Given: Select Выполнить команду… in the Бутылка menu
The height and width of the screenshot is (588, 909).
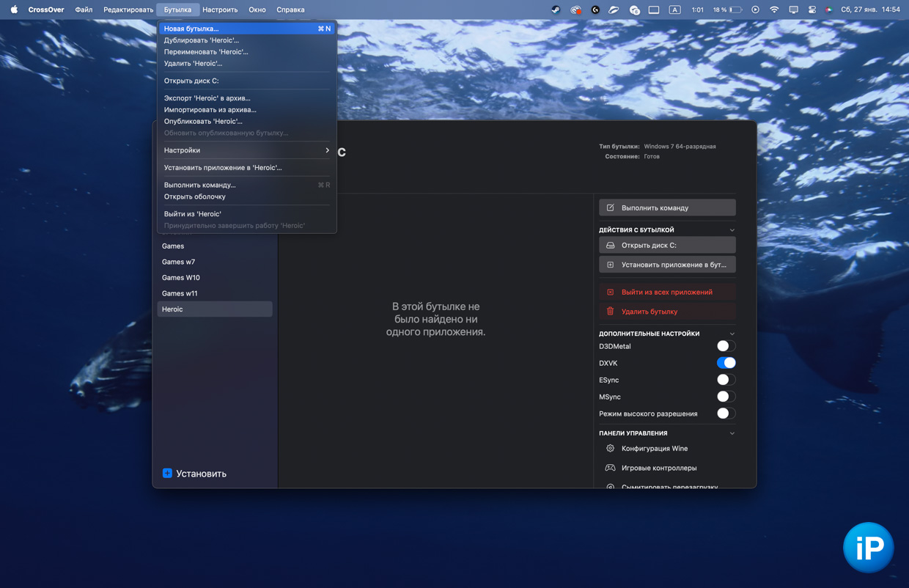Looking at the screenshot, I should pos(200,185).
